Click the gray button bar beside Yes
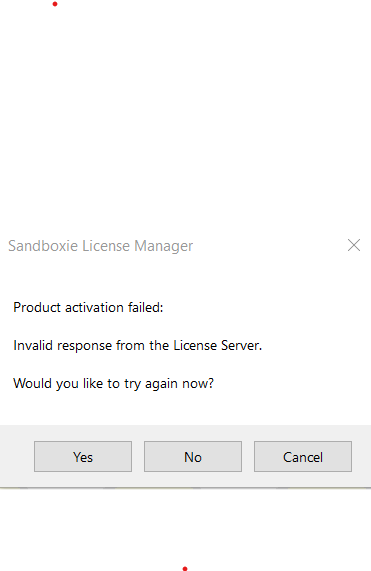Screen dimensions: 371x571 (17, 456)
